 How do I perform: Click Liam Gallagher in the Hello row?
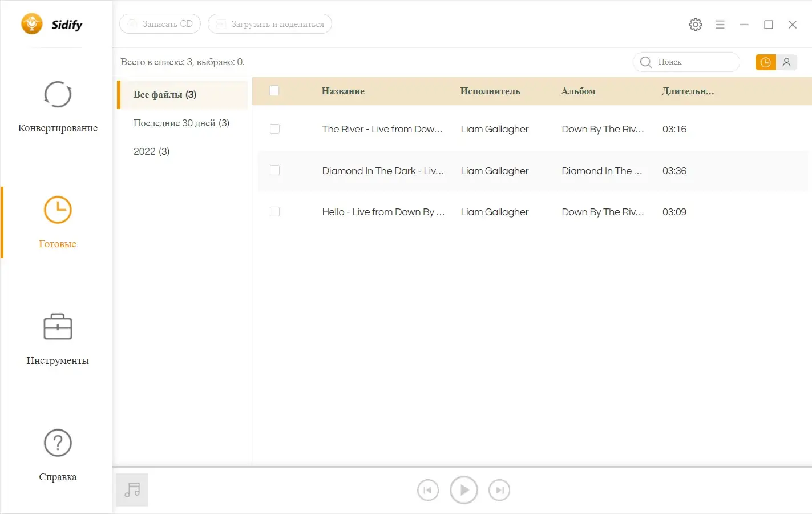(495, 212)
